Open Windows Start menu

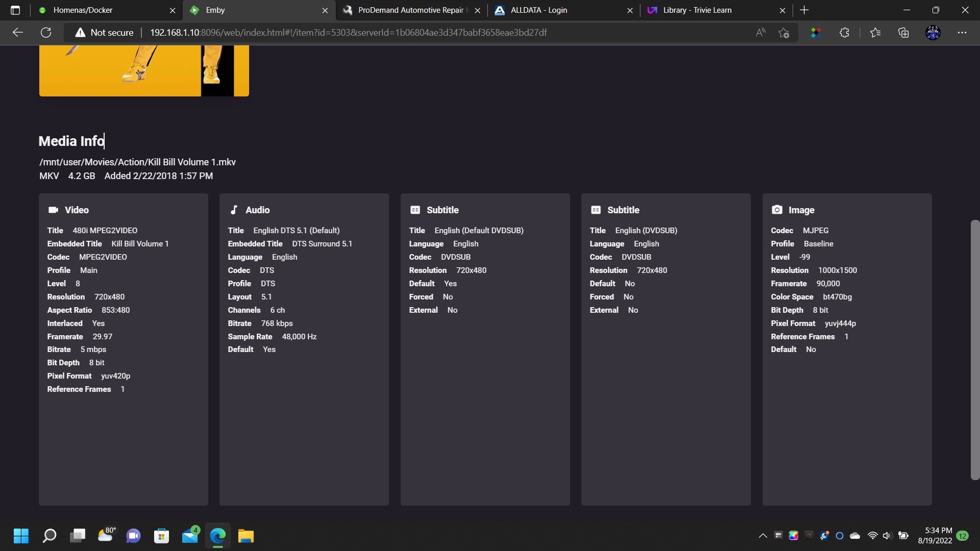tap(21, 536)
